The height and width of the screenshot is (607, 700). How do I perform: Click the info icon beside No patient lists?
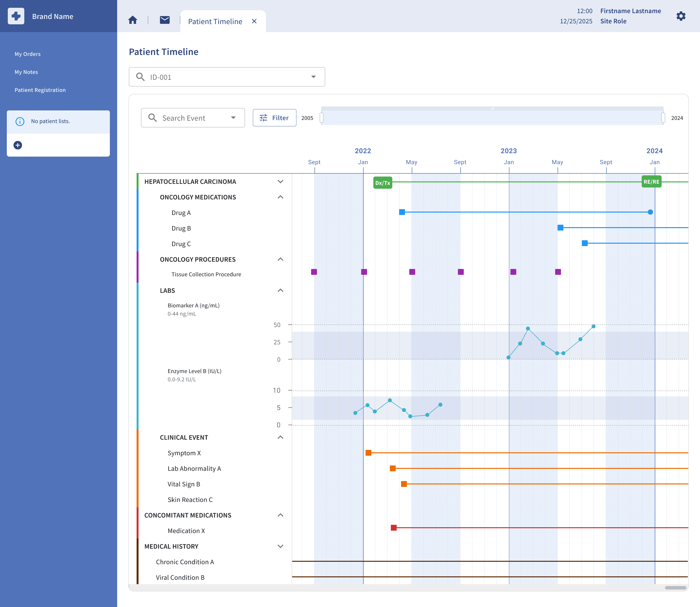tap(20, 121)
